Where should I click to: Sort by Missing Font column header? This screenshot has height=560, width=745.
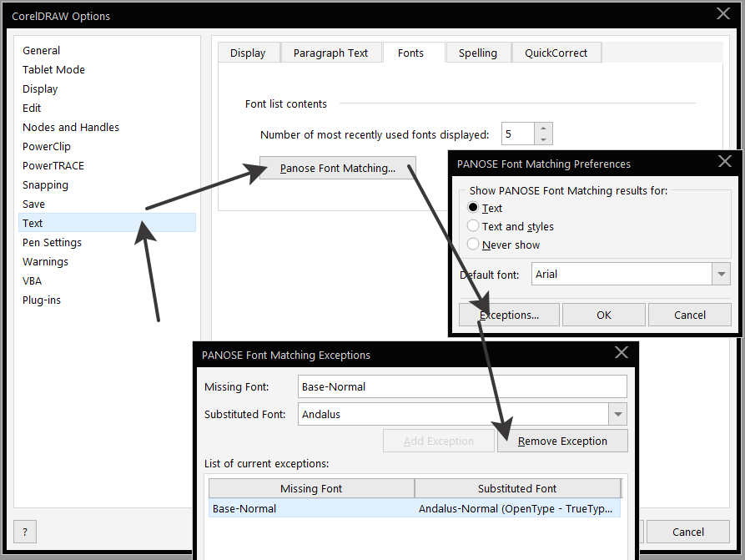coord(311,488)
